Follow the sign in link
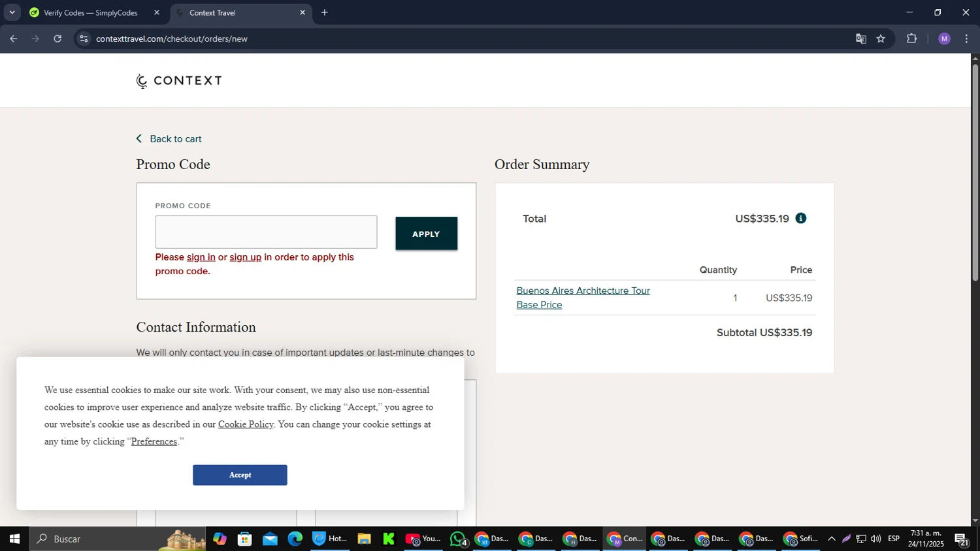This screenshot has width=980, height=551. pos(201,257)
